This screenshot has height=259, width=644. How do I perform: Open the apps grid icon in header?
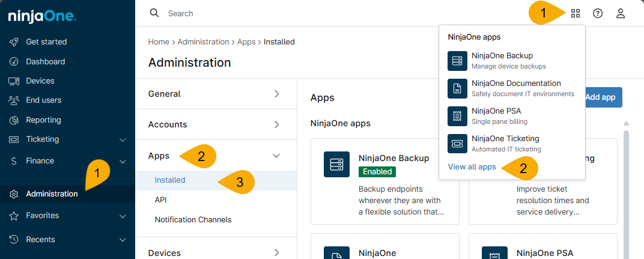tap(576, 13)
